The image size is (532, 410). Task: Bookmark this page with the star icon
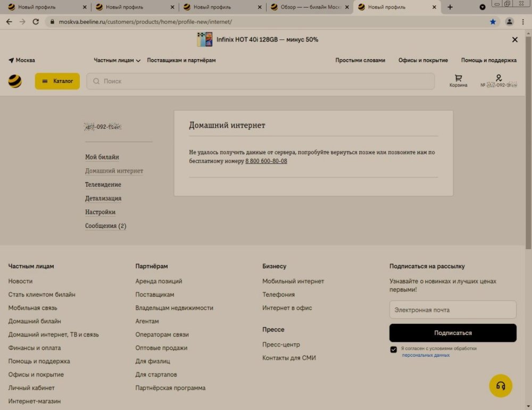[493, 22]
